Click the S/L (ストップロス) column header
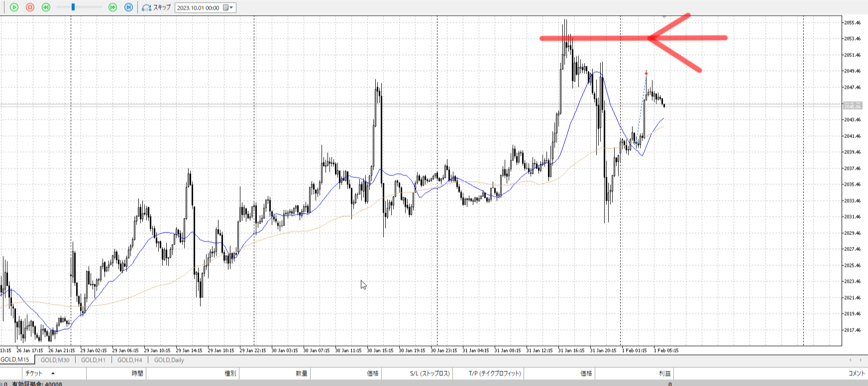 [430, 373]
